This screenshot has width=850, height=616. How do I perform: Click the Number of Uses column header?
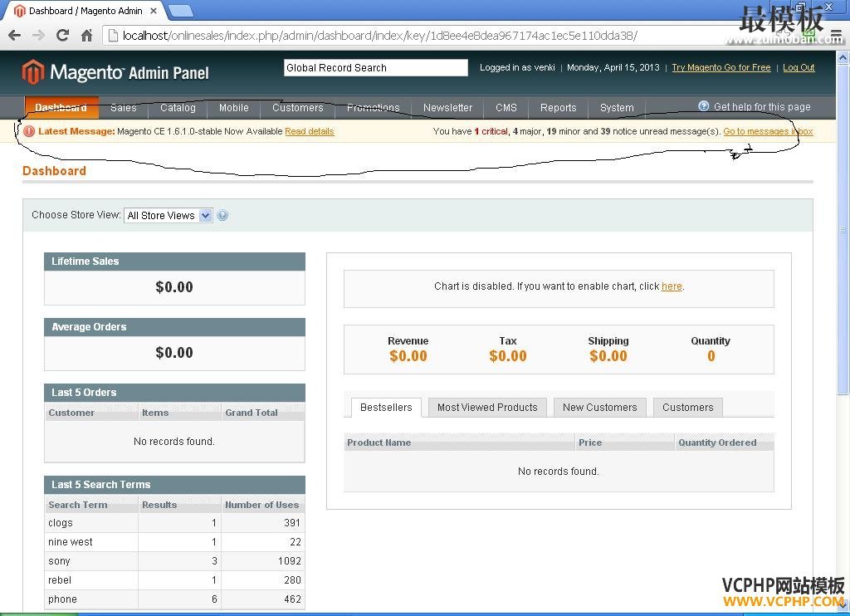coord(263,504)
